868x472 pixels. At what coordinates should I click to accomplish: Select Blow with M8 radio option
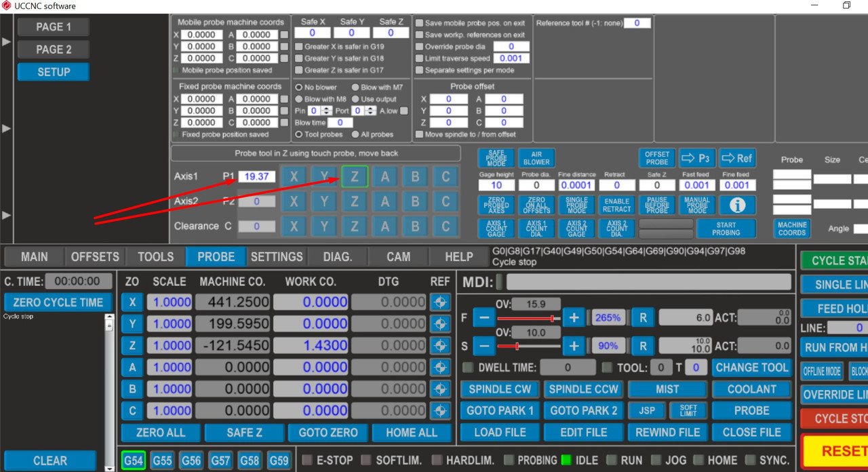click(298, 99)
